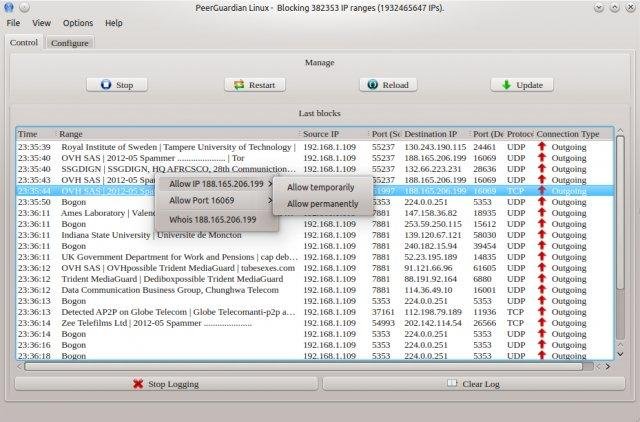Click the Clear Log document icon
Image resolution: width=640 pixels, height=422 pixels.
tap(452, 383)
